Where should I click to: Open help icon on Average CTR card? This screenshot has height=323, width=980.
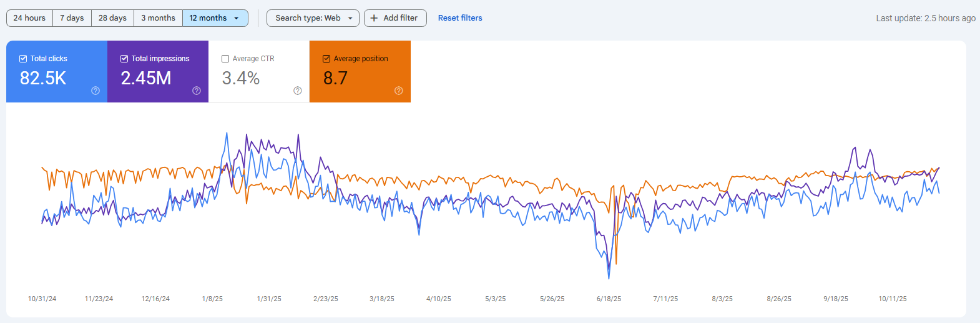(x=298, y=91)
